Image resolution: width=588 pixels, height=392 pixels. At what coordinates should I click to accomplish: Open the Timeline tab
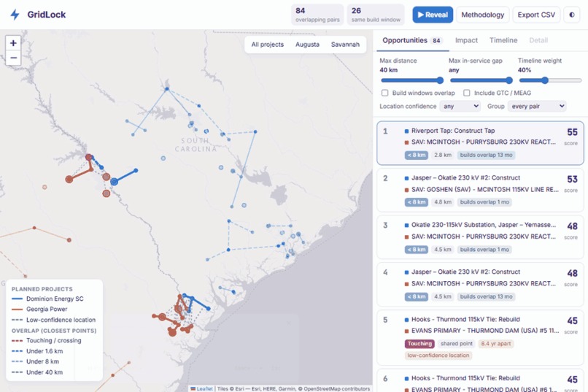(x=503, y=40)
